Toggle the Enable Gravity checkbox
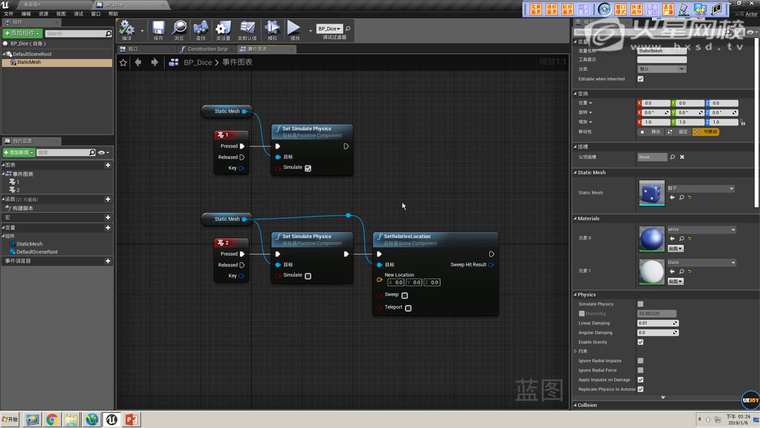This screenshot has width=760, height=428. point(641,342)
